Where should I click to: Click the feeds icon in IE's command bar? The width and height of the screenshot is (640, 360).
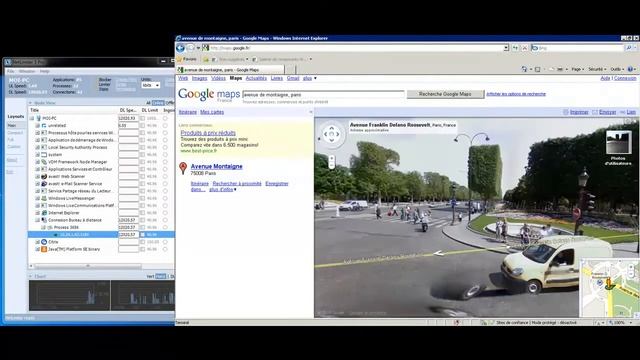(538, 69)
